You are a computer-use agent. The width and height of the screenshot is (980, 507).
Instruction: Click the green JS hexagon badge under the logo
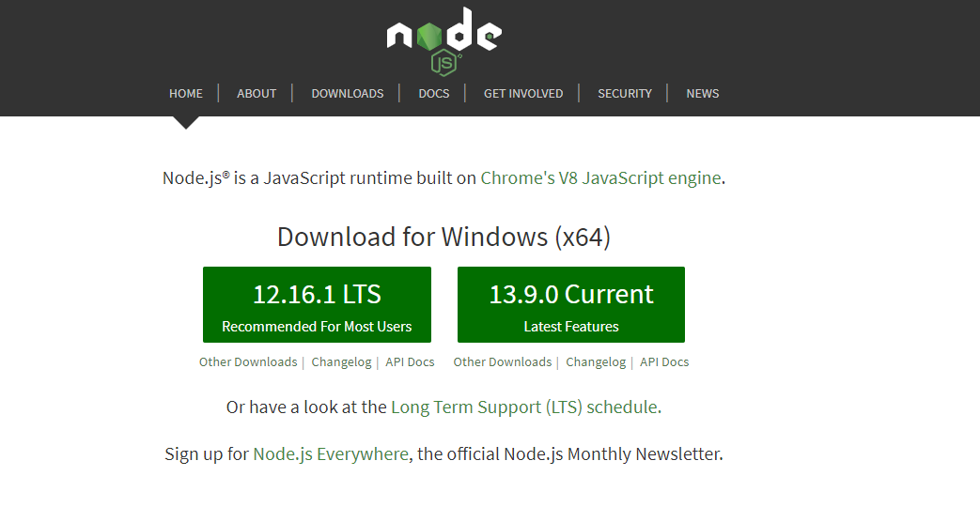click(x=445, y=63)
